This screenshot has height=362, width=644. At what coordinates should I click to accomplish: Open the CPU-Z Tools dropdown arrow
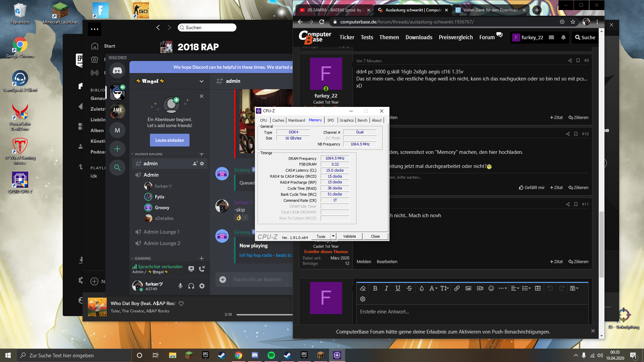point(333,236)
